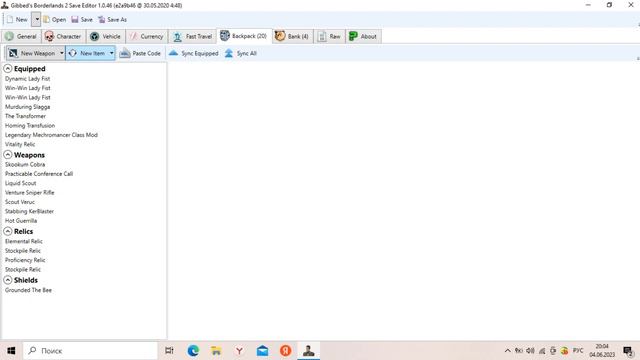640x360 pixels.
Task: Click the Save button in toolbar
Action: coord(82,20)
